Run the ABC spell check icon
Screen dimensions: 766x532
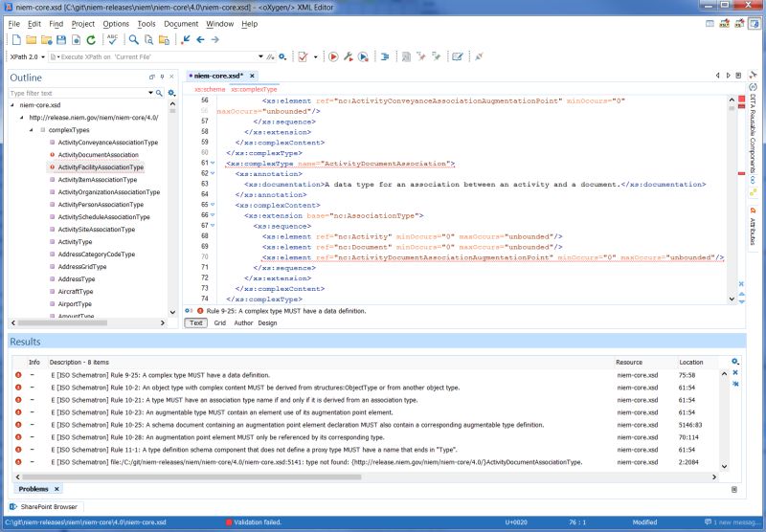coord(113,39)
